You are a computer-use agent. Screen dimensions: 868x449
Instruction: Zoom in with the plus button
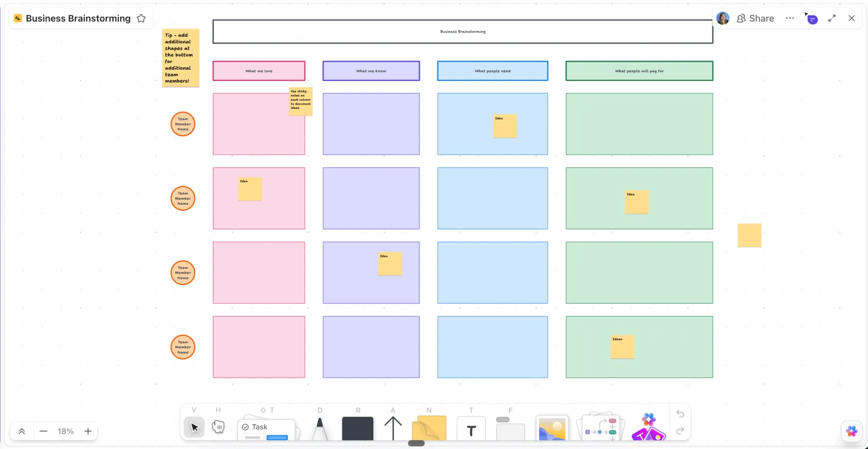click(88, 431)
